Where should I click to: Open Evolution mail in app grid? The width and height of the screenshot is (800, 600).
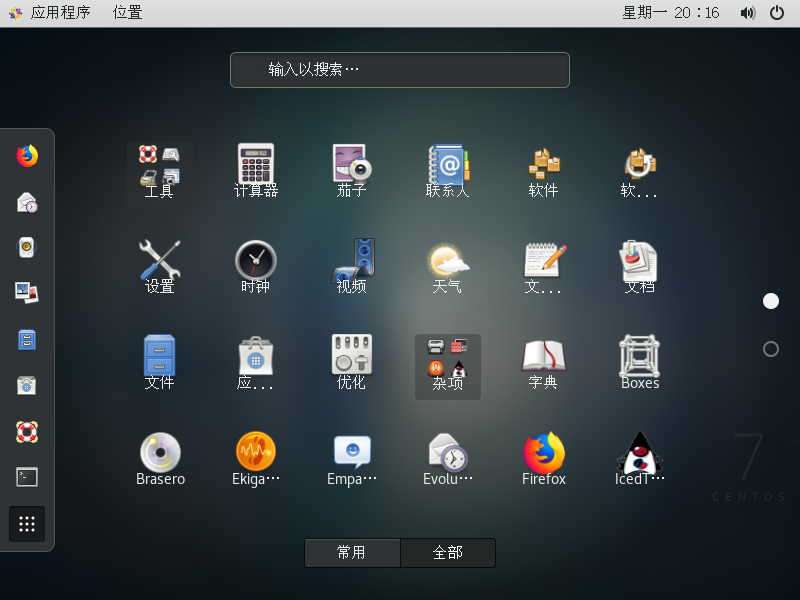447,459
